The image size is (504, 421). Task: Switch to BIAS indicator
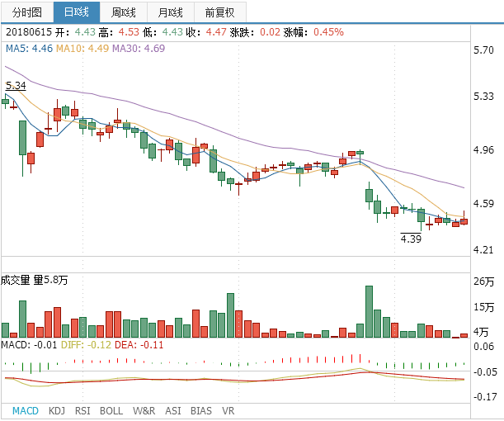[201, 411]
